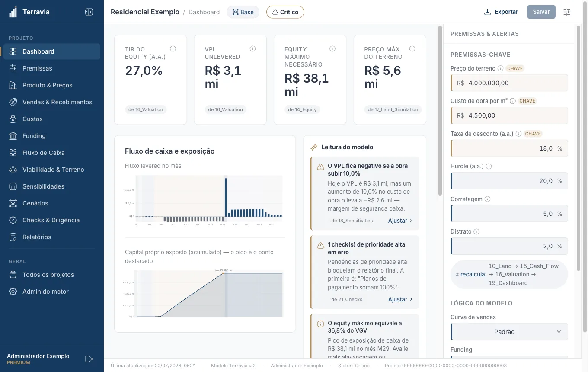Screen dimensions: 588x372
Task: Click the Fluxo de Caixa icon
Action: [x=13, y=153]
